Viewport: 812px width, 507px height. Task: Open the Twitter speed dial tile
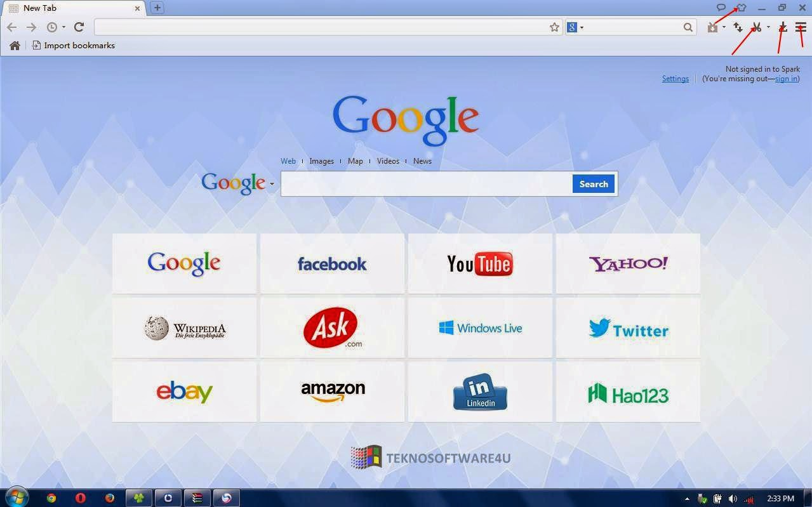[x=628, y=328]
